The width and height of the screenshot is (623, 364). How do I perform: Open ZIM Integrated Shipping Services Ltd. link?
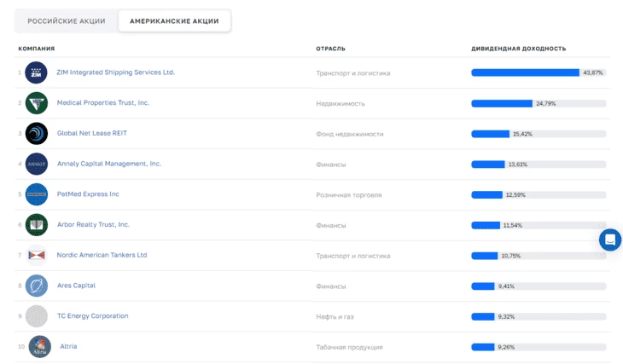pyautogui.click(x=115, y=72)
